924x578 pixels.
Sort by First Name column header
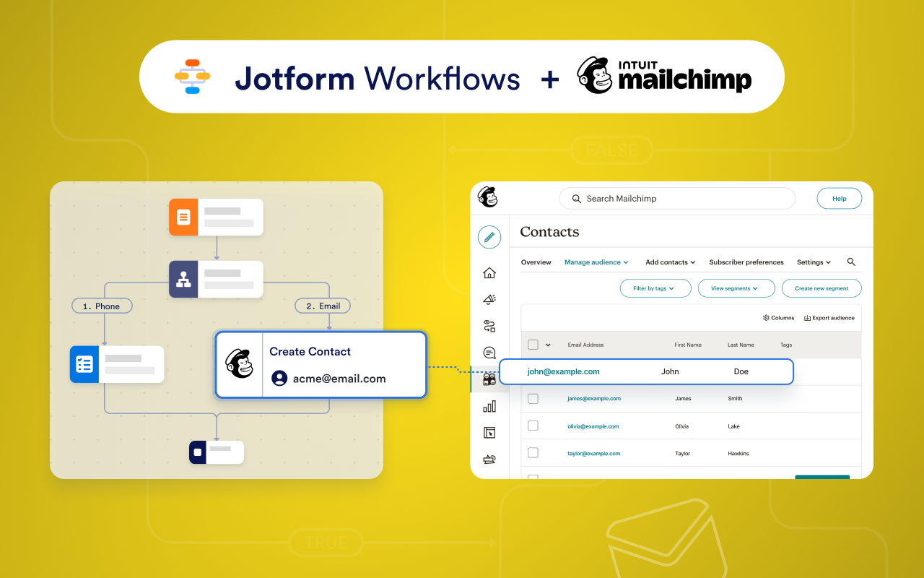tap(688, 345)
